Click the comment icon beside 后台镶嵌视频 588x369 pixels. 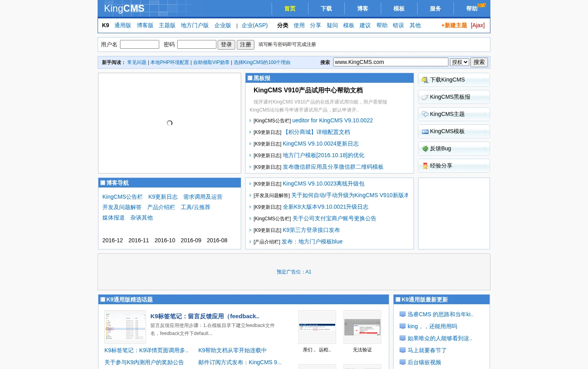[x=402, y=363]
